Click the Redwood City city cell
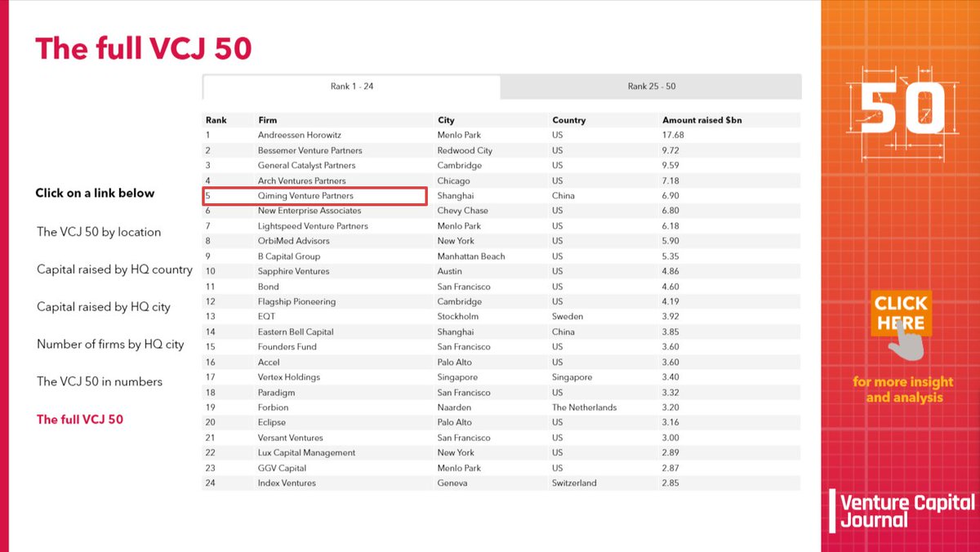 coord(465,150)
